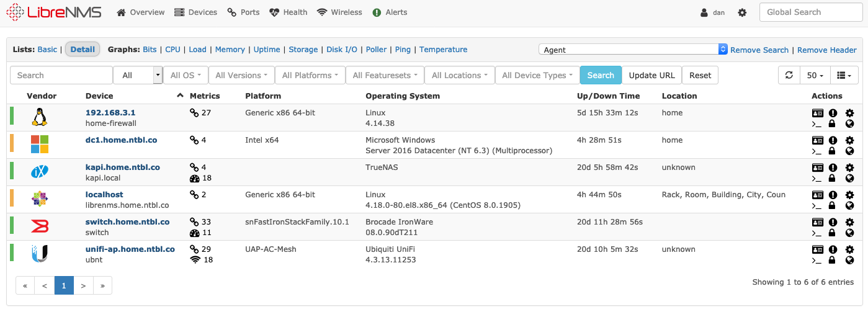The height and width of the screenshot is (312, 868).
Task: Open the Alerts menu
Action: [390, 12]
